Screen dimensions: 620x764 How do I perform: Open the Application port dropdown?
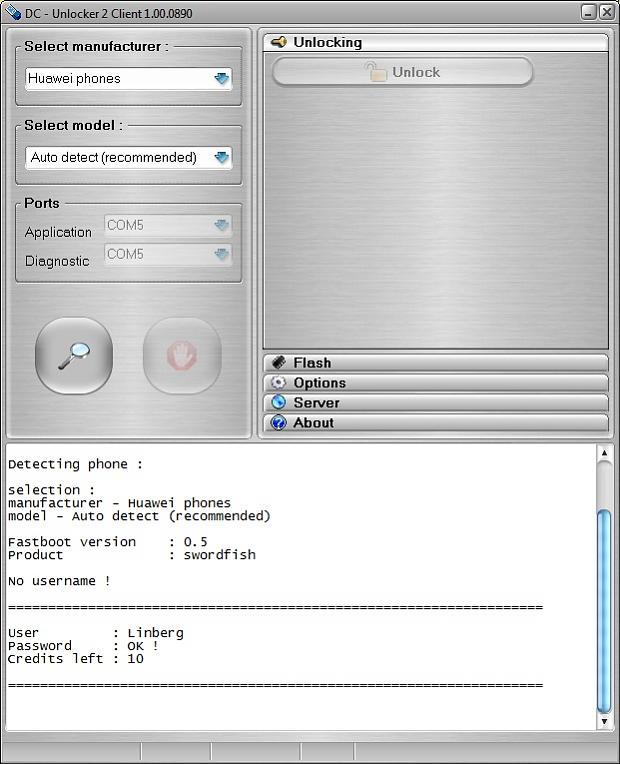tap(221, 226)
